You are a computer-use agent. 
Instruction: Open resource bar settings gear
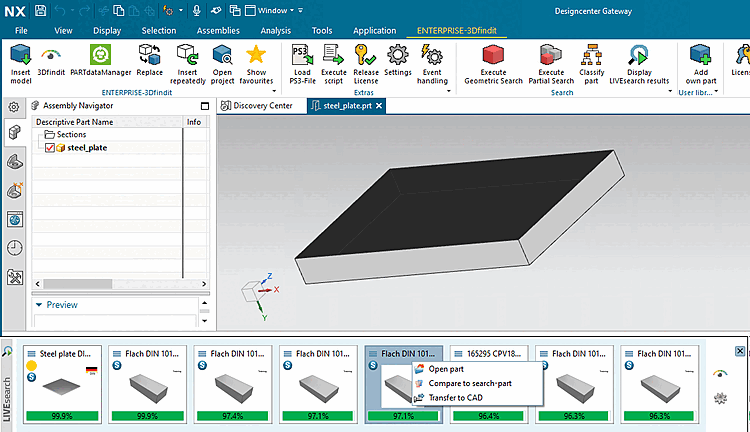point(14,107)
